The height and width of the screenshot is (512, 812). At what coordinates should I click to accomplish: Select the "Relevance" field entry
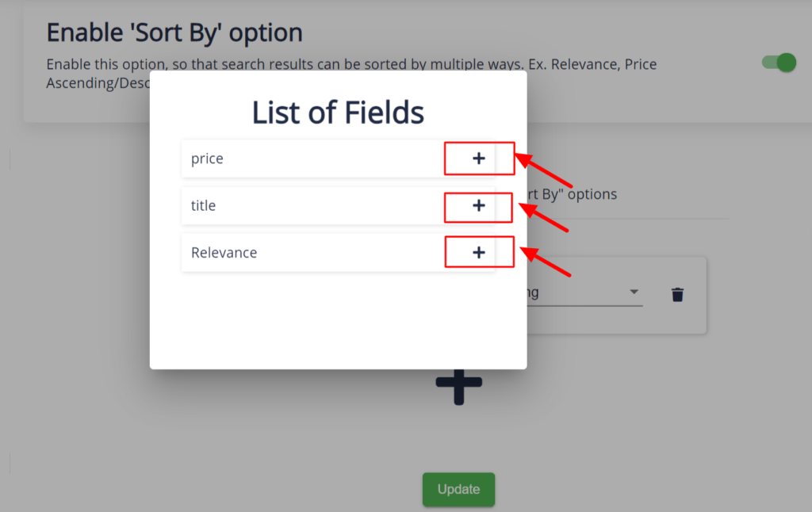(x=309, y=252)
